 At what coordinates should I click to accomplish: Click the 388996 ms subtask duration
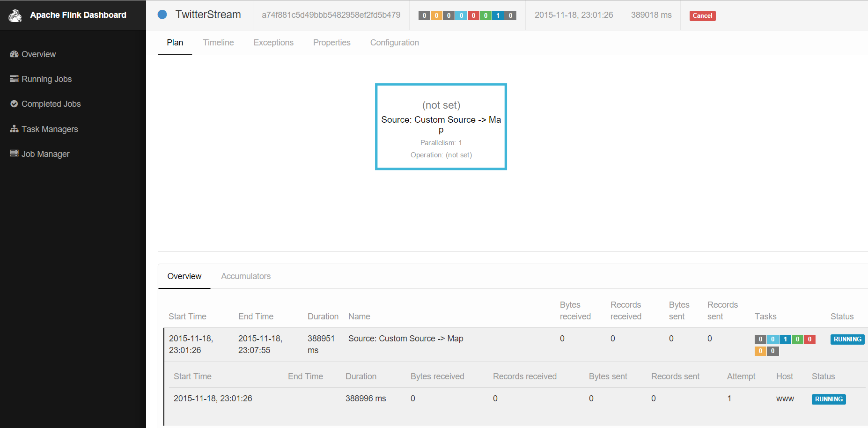click(x=366, y=398)
